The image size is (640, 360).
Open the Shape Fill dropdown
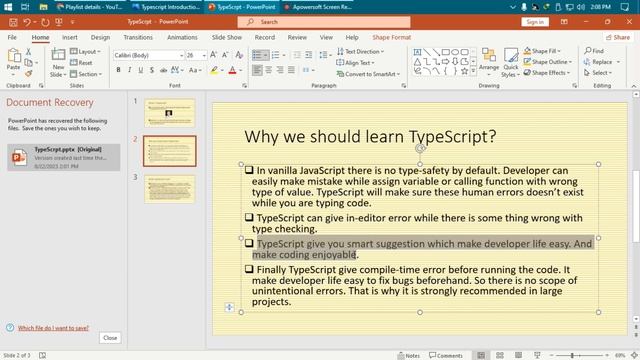[542, 51]
